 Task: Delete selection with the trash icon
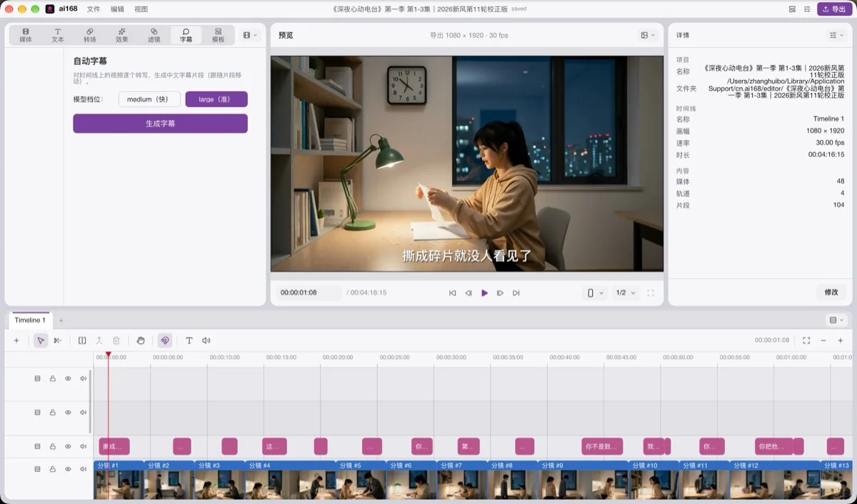pyautogui.click(x=116, y=341)
